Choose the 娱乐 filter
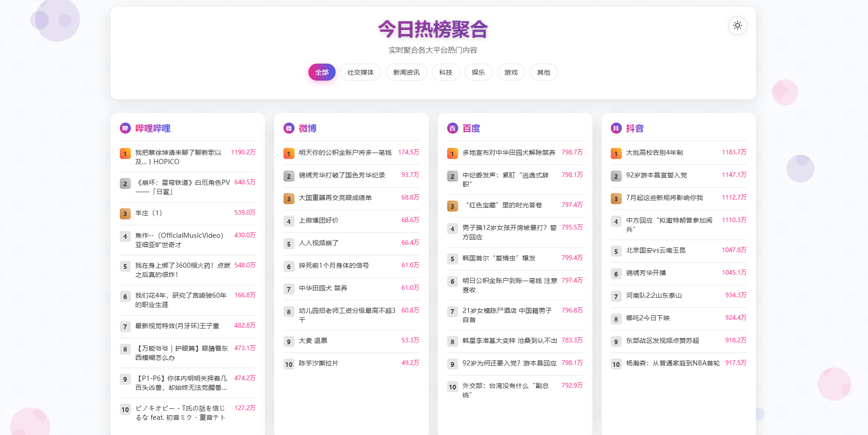This screenshot has width=868, height=435. click(x=478, y=72)
